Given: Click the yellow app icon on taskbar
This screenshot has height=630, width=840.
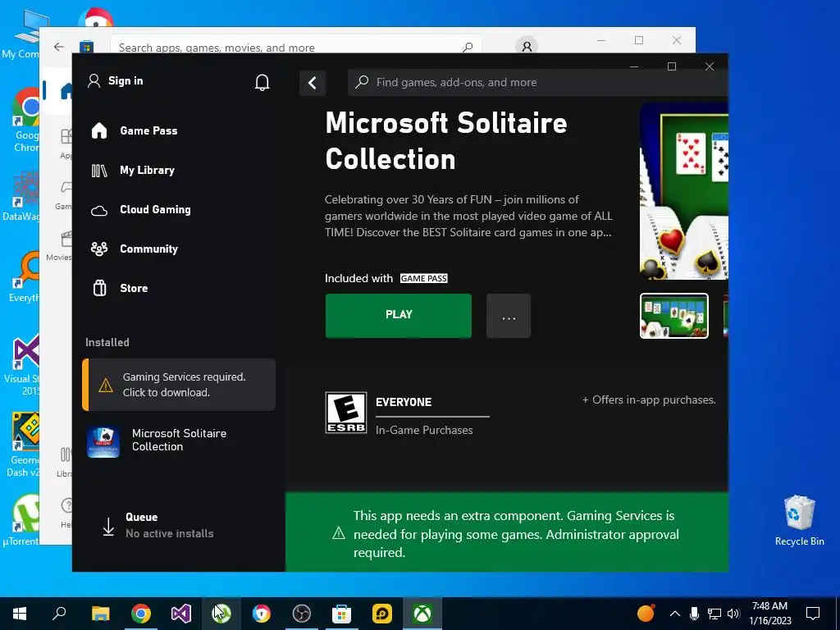Looking at the screenshot, I should [382, 614].
